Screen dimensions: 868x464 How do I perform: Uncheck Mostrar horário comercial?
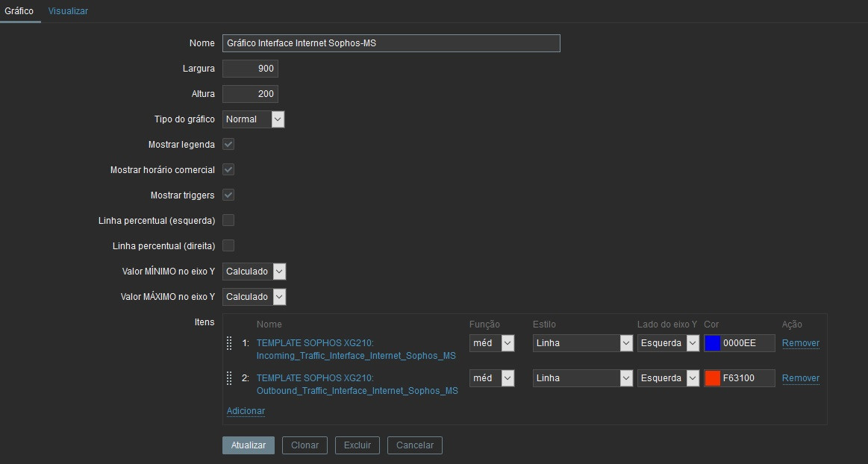tap(228, 169)
